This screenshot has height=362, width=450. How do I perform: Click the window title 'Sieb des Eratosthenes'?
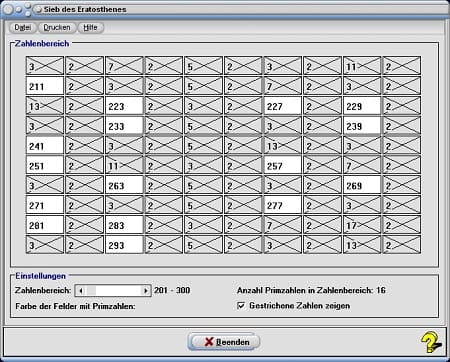[85, 9]
